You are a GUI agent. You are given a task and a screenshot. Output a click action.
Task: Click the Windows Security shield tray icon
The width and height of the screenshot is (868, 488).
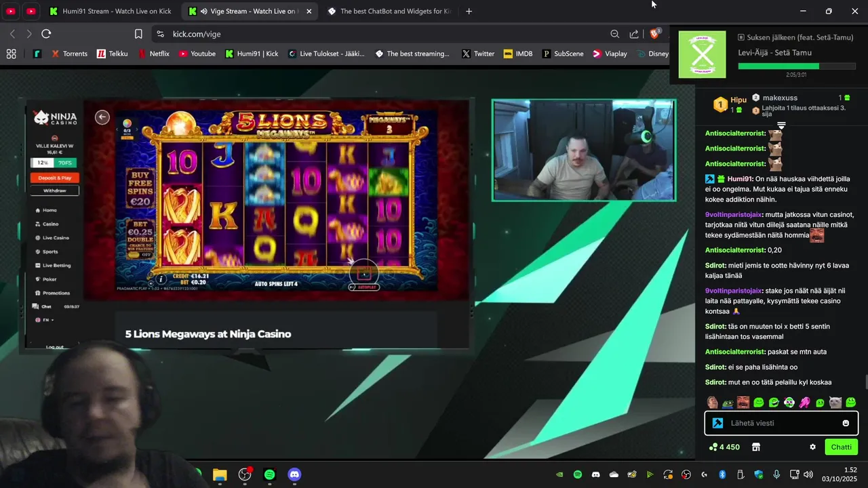[759, 474]
